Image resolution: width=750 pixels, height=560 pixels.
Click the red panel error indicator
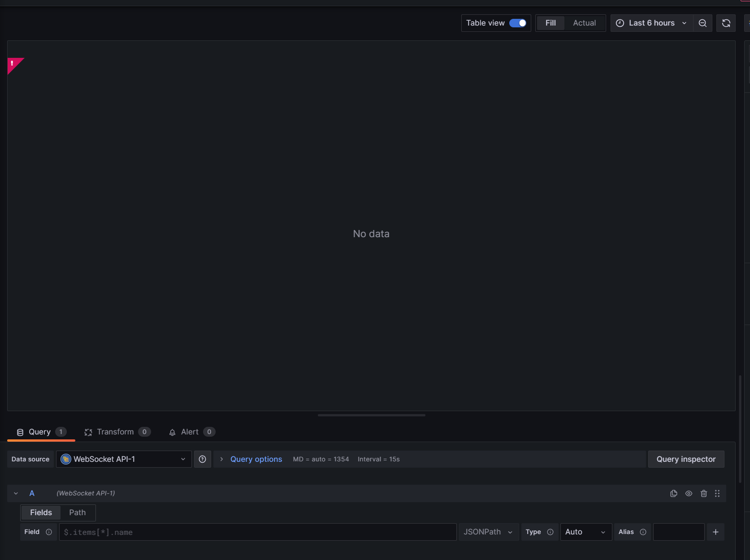point(13,64)
